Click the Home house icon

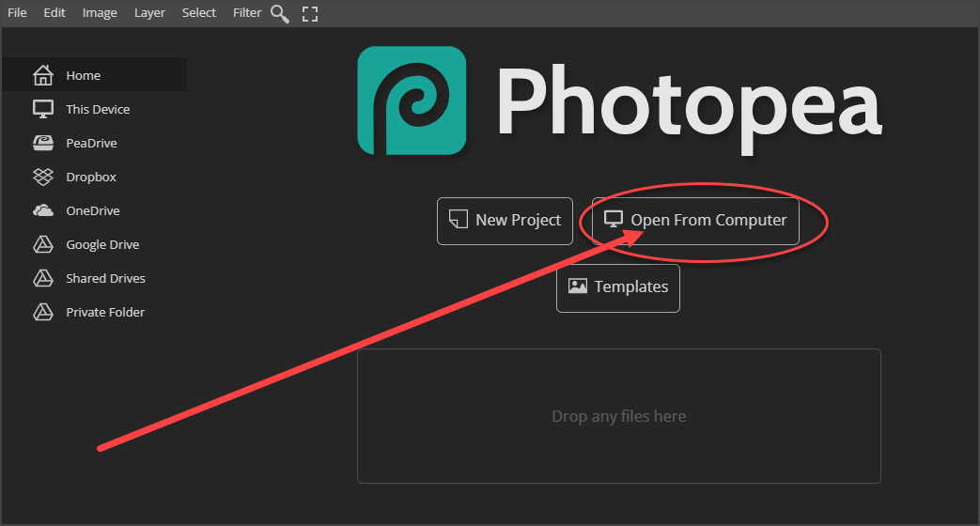pos(43,75)
